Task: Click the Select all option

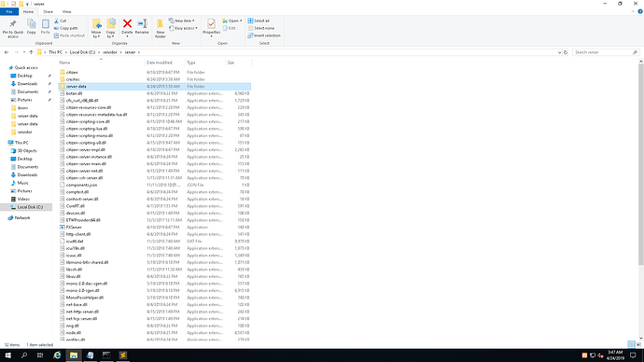Action: tap(259, 21)
